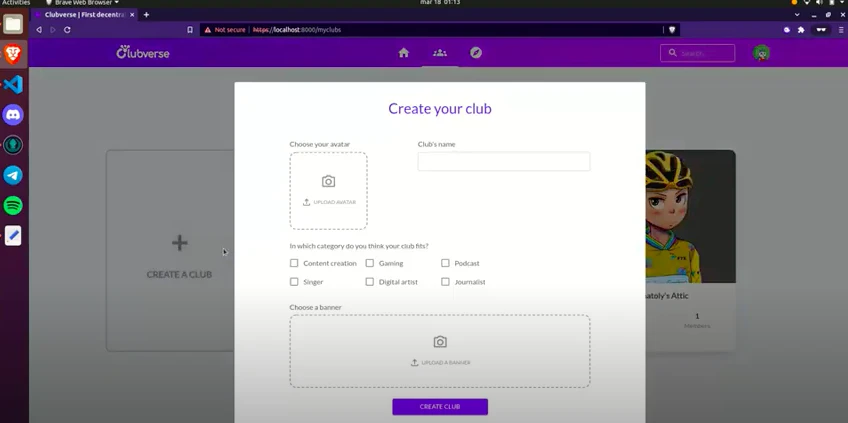848x423 pixels.
Task: Click the address bar URL
Action: (x=297, y=30)
